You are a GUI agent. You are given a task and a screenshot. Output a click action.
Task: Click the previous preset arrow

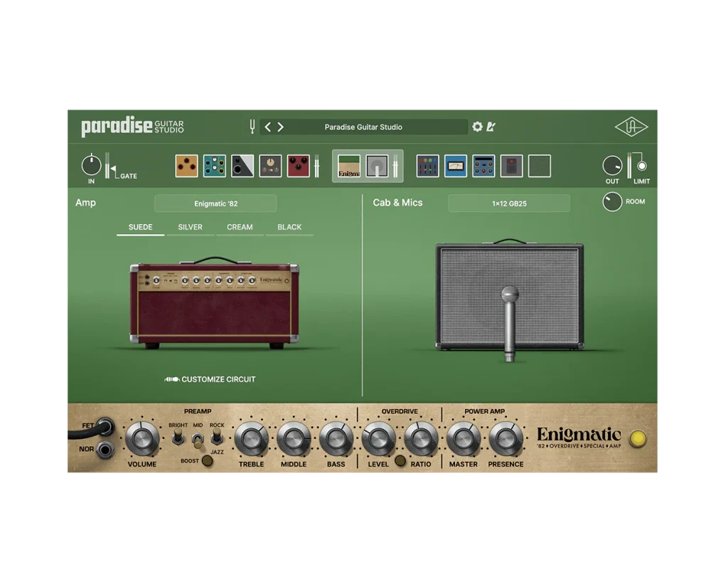tap(267, 126)
